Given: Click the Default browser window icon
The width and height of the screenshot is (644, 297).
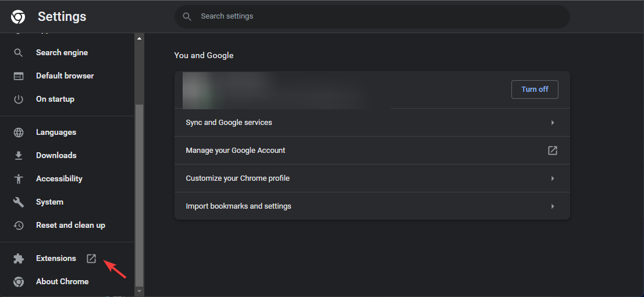Looking at the screenshot, I should (x=19, y=76).
